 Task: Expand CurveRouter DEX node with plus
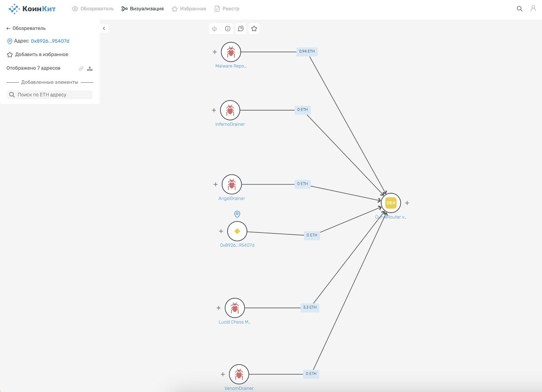407,203
